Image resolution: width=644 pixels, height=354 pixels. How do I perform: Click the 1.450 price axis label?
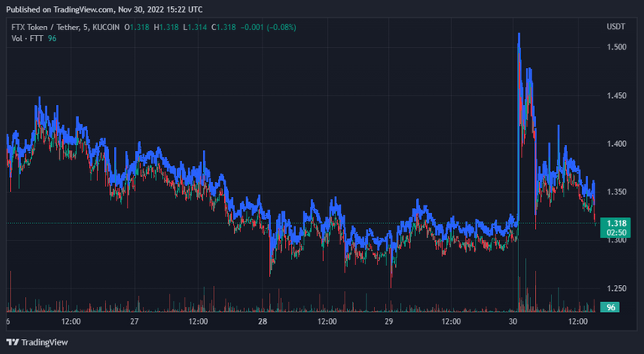616,96
